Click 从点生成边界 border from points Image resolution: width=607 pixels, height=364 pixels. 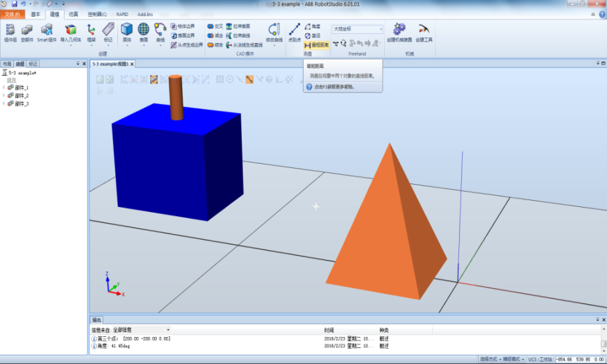click(187, 45)
